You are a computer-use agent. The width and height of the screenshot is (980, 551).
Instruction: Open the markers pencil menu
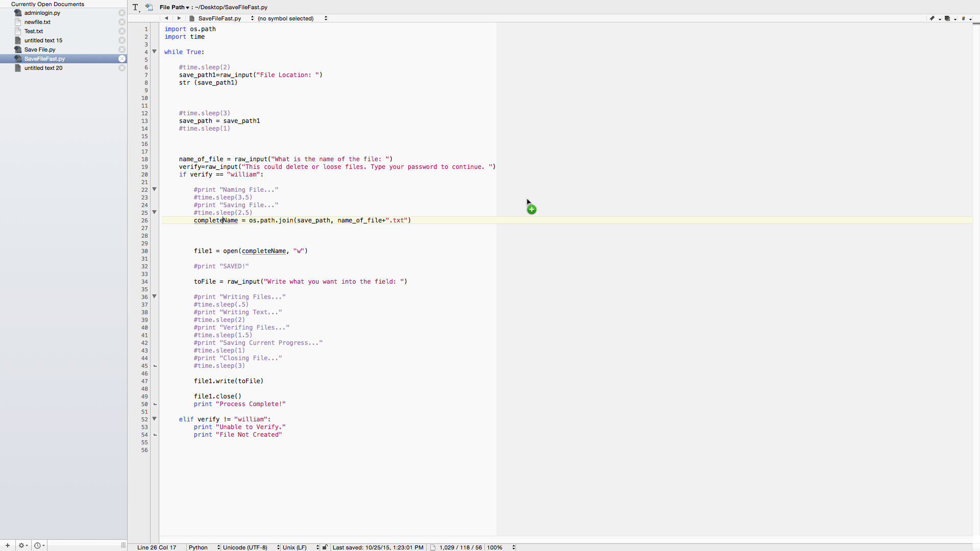(x=934, y=18)
